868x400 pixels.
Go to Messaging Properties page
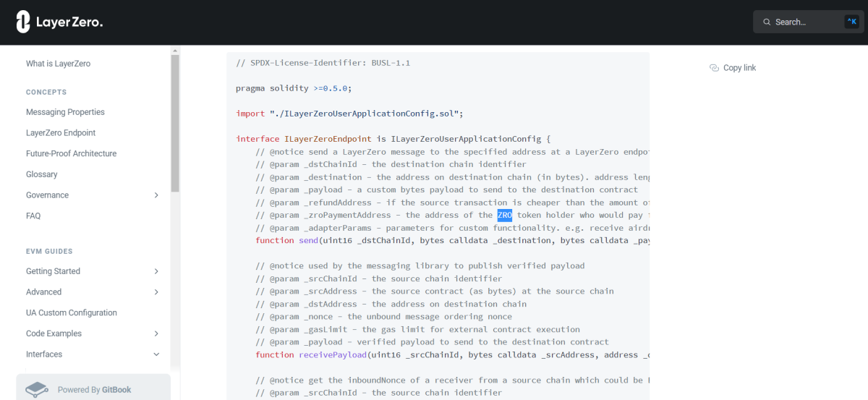click(65, 112)
